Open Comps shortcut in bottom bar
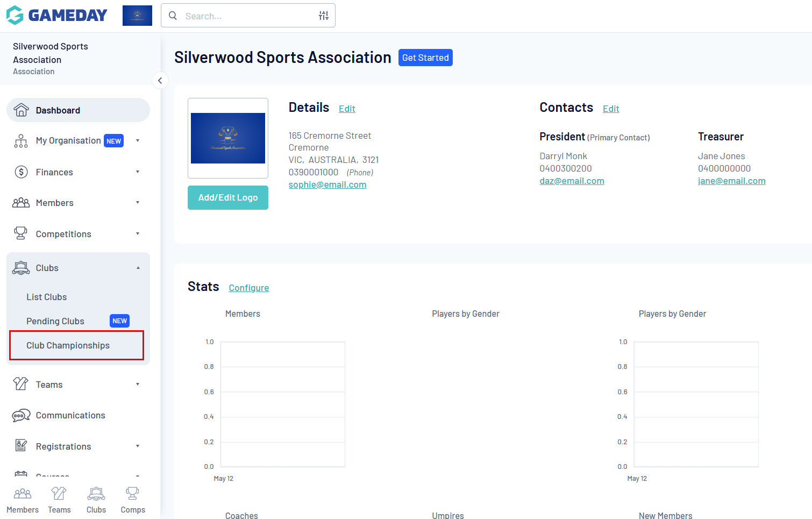The height and width of the screenshot is (519, 812). point(133,500)
